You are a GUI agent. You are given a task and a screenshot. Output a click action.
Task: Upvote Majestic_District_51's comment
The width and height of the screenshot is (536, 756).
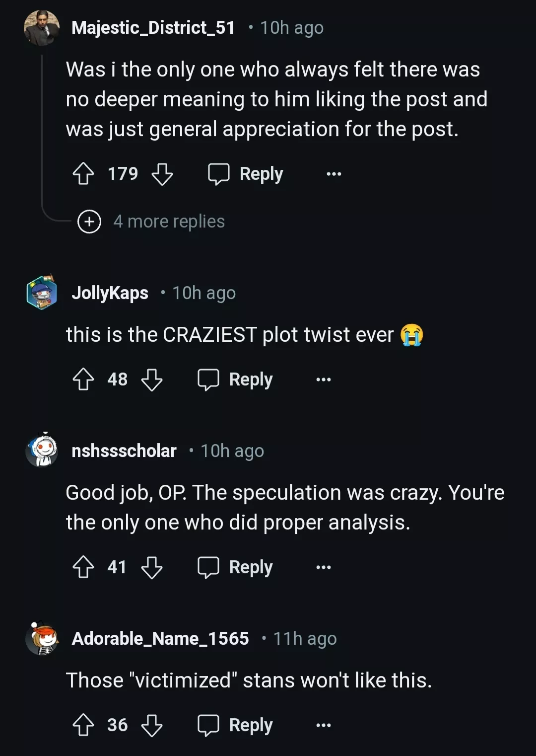(x=83, y=174)
